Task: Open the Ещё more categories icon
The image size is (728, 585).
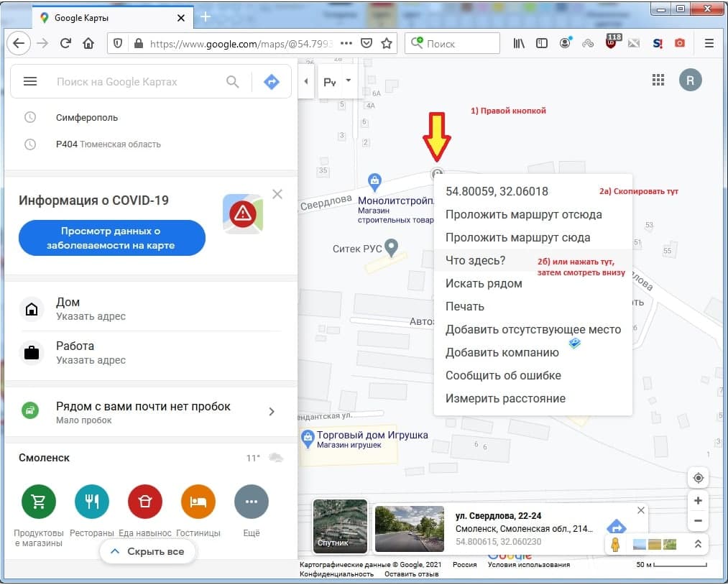Action: [252, 502]
